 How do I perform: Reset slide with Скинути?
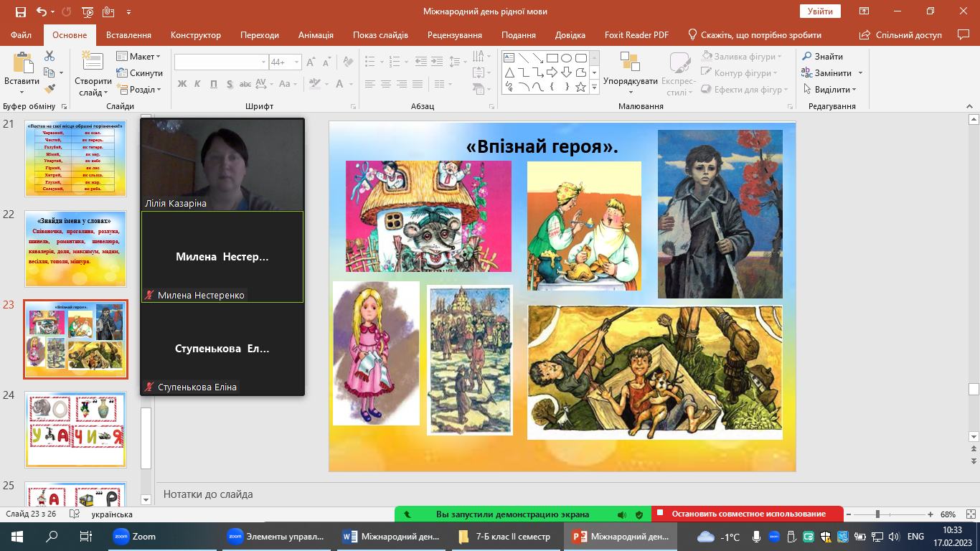(140, 73)
